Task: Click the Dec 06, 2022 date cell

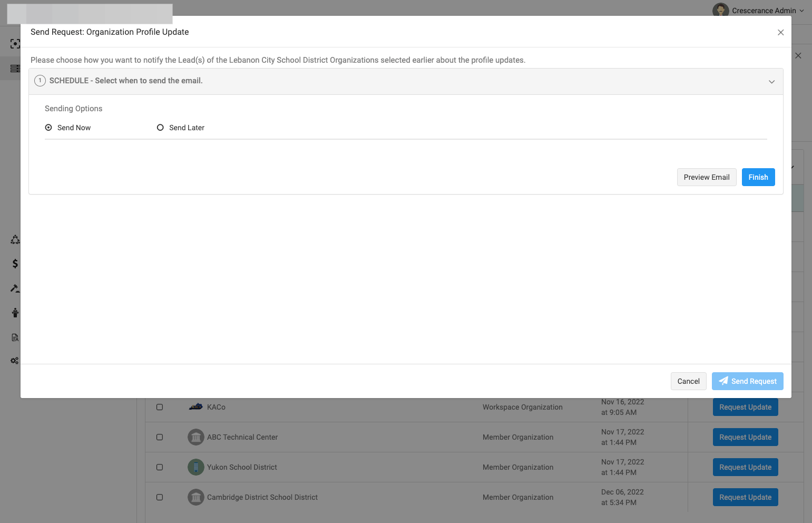Action: click(622, 497)
